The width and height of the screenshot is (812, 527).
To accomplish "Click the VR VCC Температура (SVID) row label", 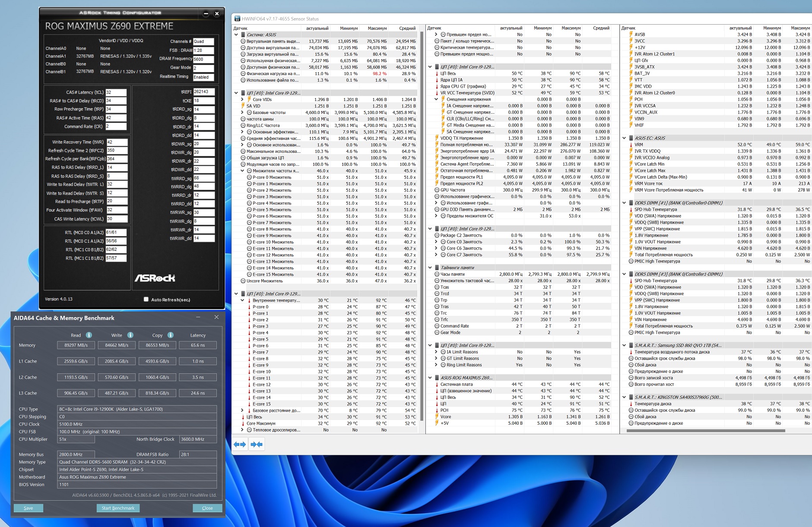I will tap(467, 93).
